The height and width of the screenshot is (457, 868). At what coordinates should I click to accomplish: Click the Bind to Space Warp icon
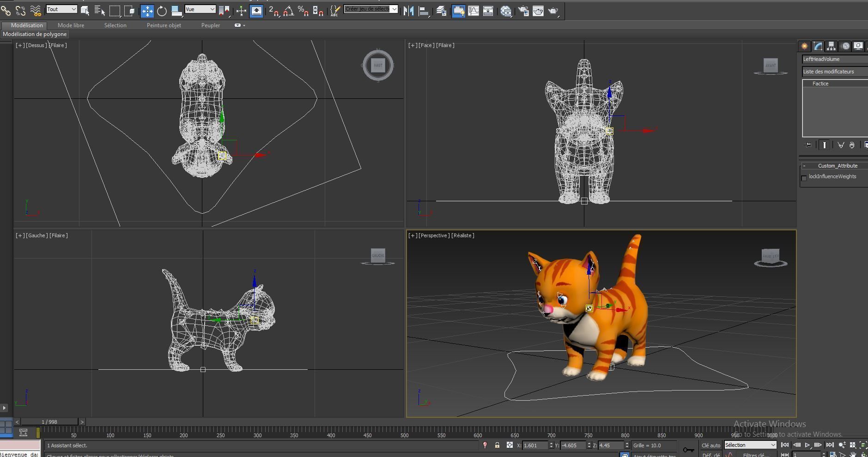click(36, 10)
